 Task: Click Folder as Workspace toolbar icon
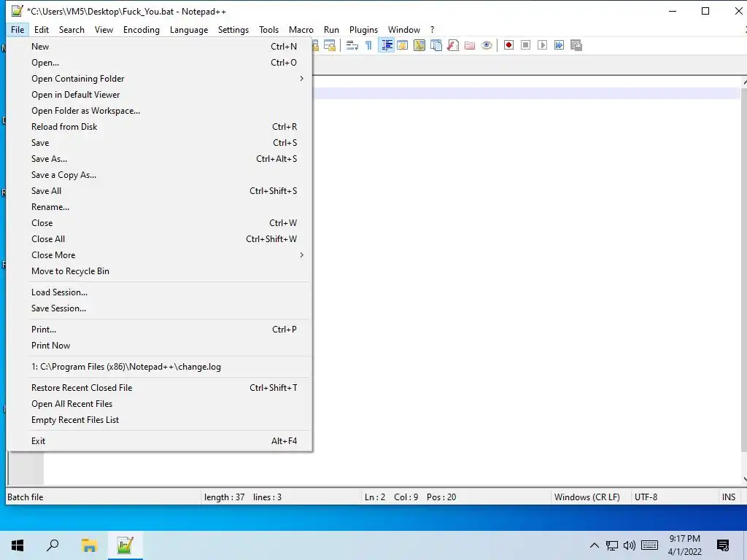470,45
